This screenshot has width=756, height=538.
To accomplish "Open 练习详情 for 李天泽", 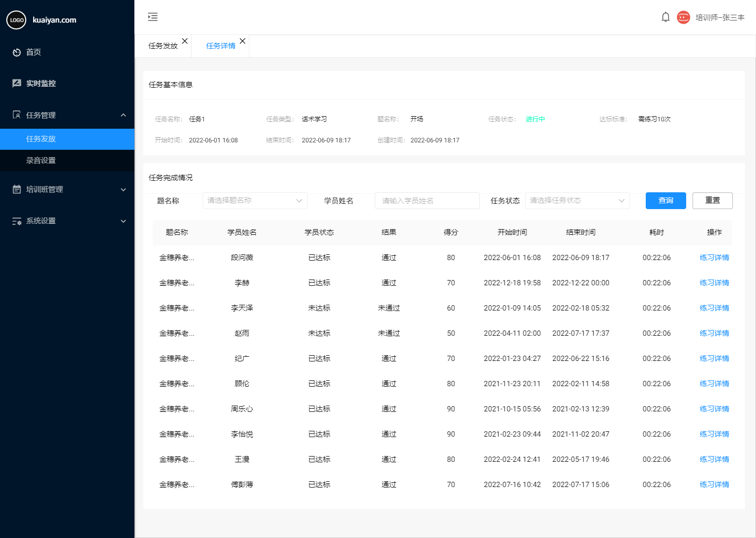I will point(715,308).
